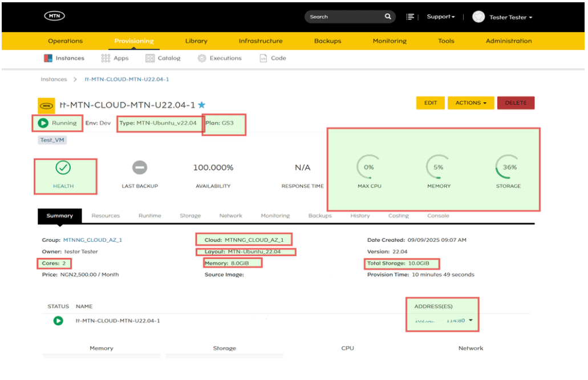This screenshot has width=588, height=380.
Task: Open Code file icon
Action: [263, 58]
